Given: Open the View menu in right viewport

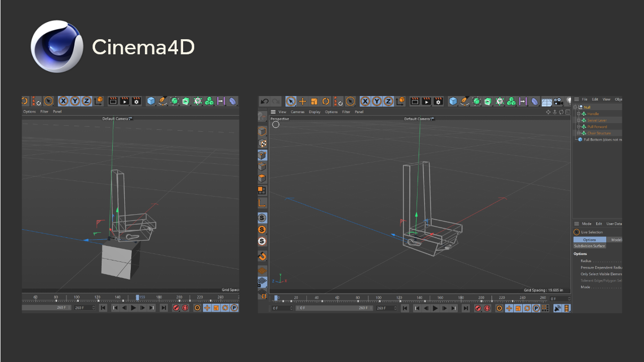Looking at the screenshot, I should [282, 112].
